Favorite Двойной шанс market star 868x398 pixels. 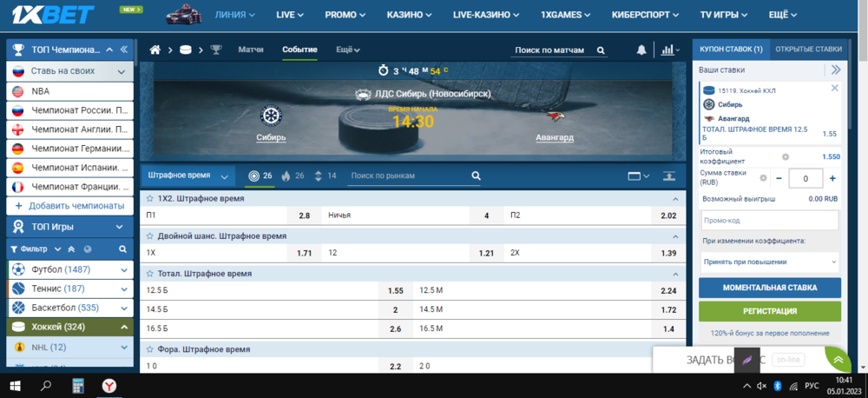click(149, 235)
